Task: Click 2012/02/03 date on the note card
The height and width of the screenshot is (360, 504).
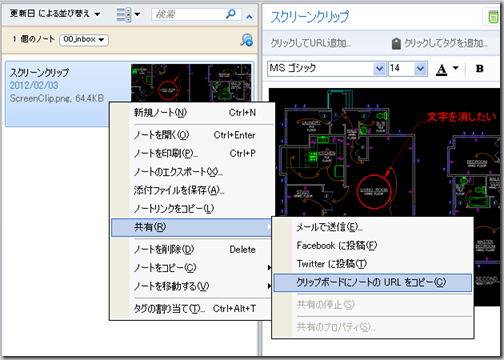Action: 34,85
